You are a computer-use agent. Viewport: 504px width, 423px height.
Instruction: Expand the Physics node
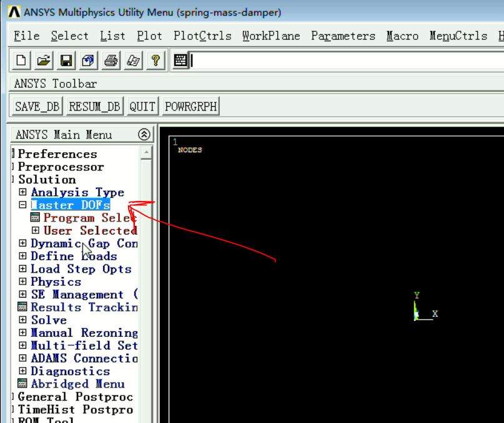[22, 281]
